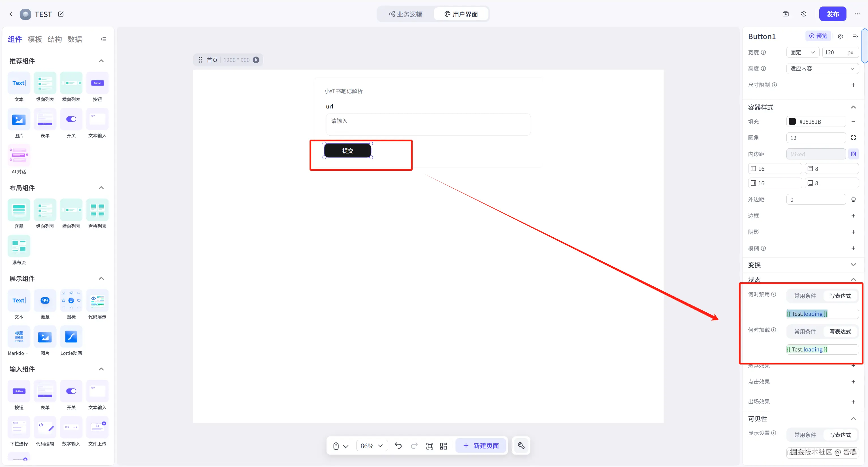Select 写表达式 for 何时加载
868x467 pixels.
[x=840, y=331]
